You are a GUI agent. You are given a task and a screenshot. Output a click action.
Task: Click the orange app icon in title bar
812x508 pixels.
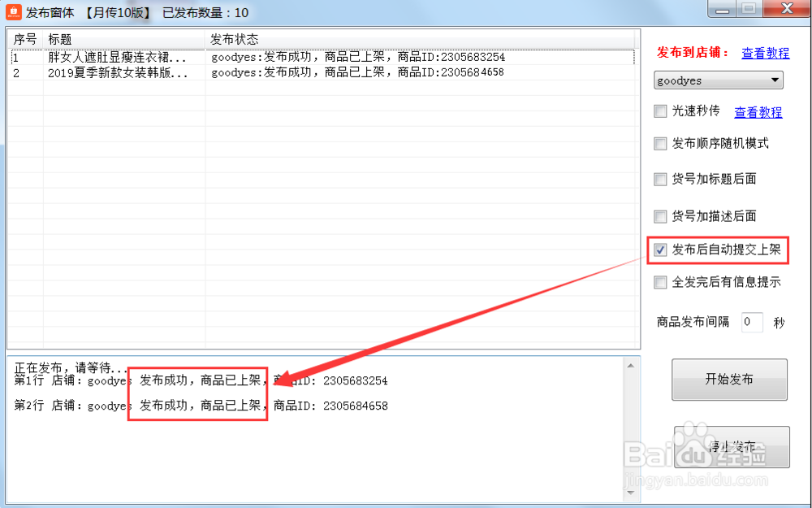click(14, 12)
